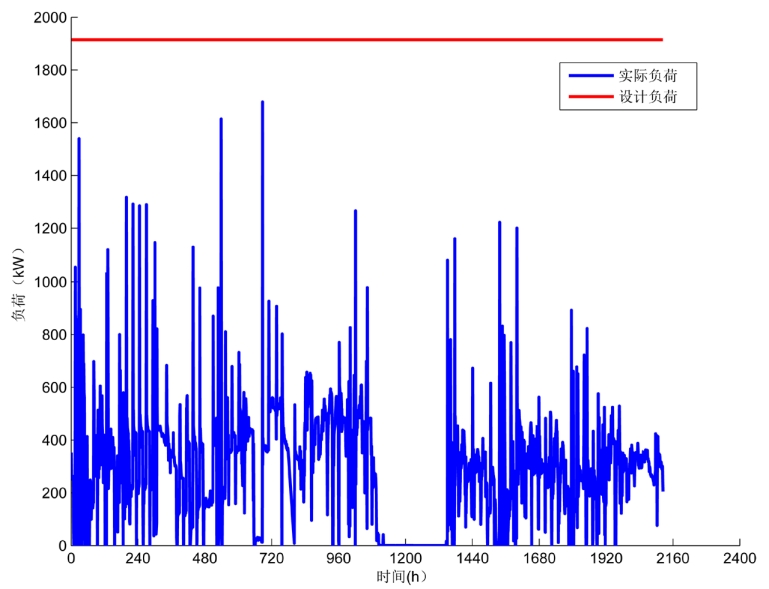Image resolution: width=769 pixels, height=589 pixels.
Task: Click the highest blue peak near 1680 kW
Action: pyautogui.click(x=262, y=103)
